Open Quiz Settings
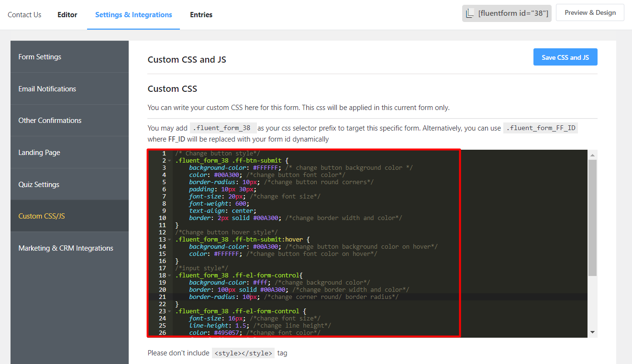 click(39, 184)
